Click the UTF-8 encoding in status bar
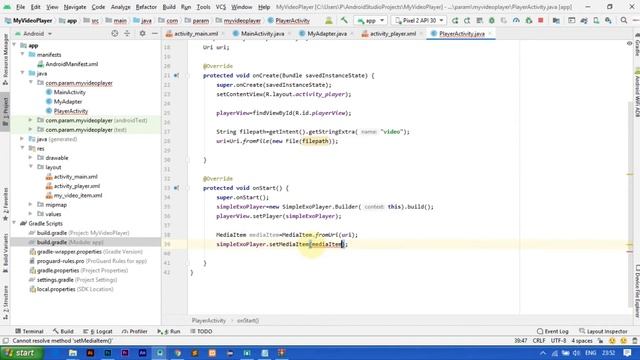This screenshot has height=360, width=640. point(558,341)
